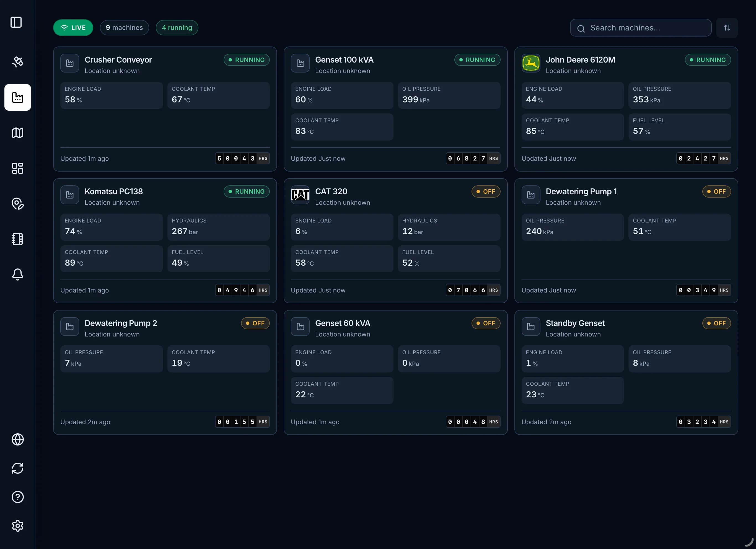Click the search magnifier icon
This screenshot has width=756, height=549.
(581, 29)
